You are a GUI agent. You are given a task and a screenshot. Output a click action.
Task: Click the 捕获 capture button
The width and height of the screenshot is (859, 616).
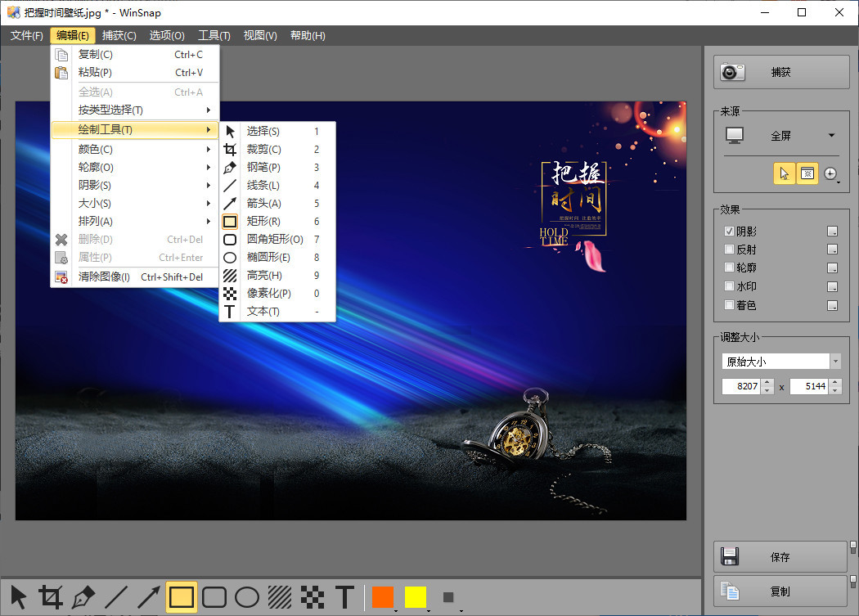tap(780, 72)
